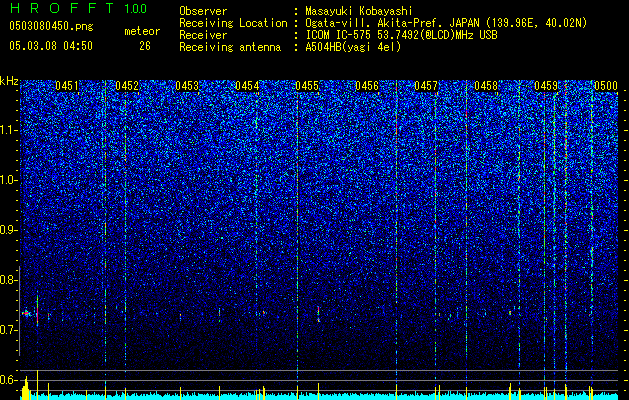This screenshot has height=400, width=629.
Task: Click the meteor count label
Action: [142, 31]
